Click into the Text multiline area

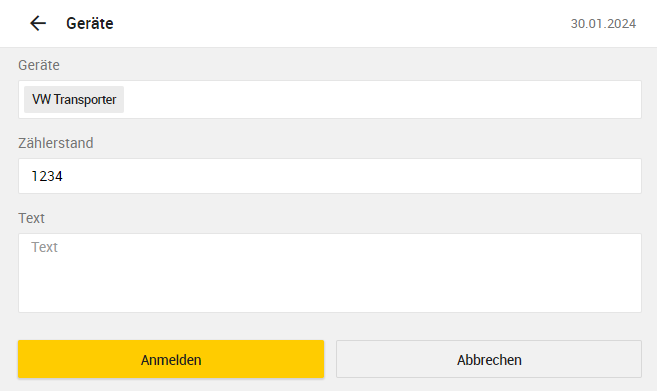[330, 273]
